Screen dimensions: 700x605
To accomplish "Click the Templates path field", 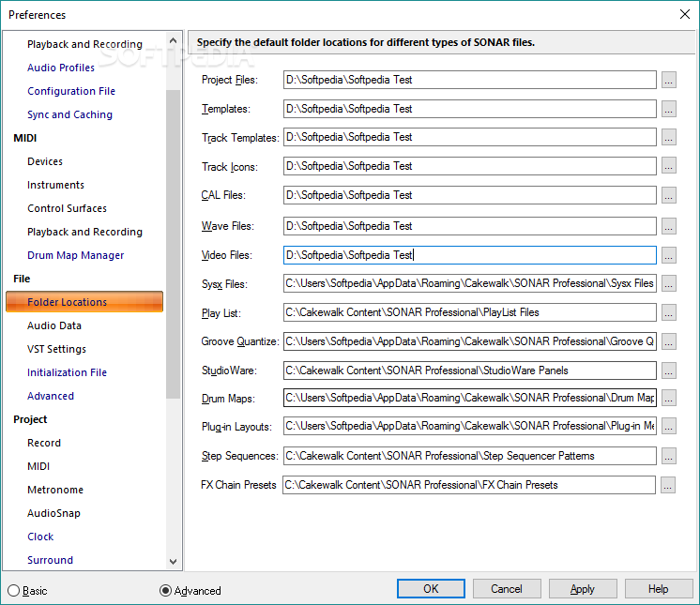I will click(470, 109).
